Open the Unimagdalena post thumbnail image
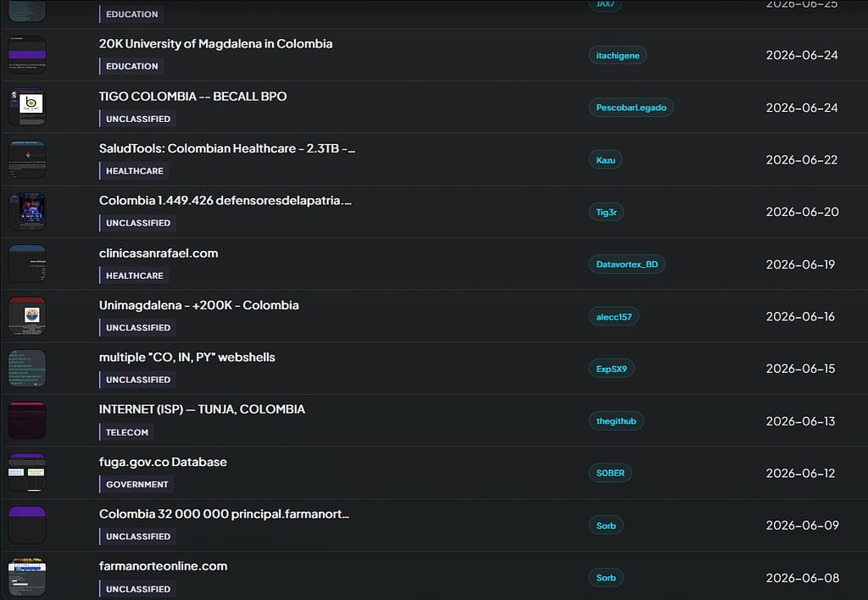868x600 pixels. [27, 316]
